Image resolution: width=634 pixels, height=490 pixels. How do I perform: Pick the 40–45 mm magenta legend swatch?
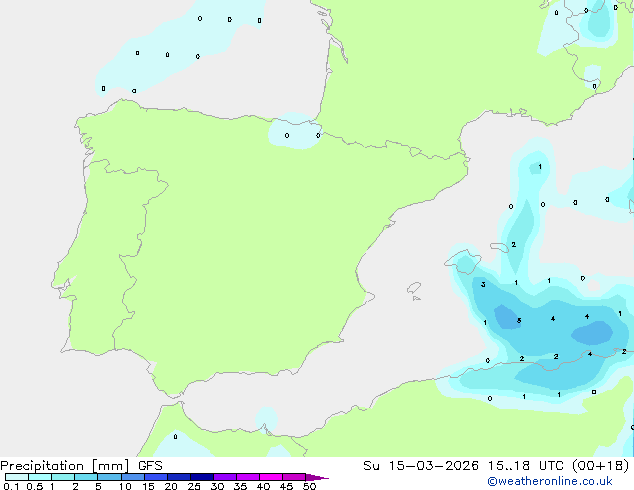(271, 477)
